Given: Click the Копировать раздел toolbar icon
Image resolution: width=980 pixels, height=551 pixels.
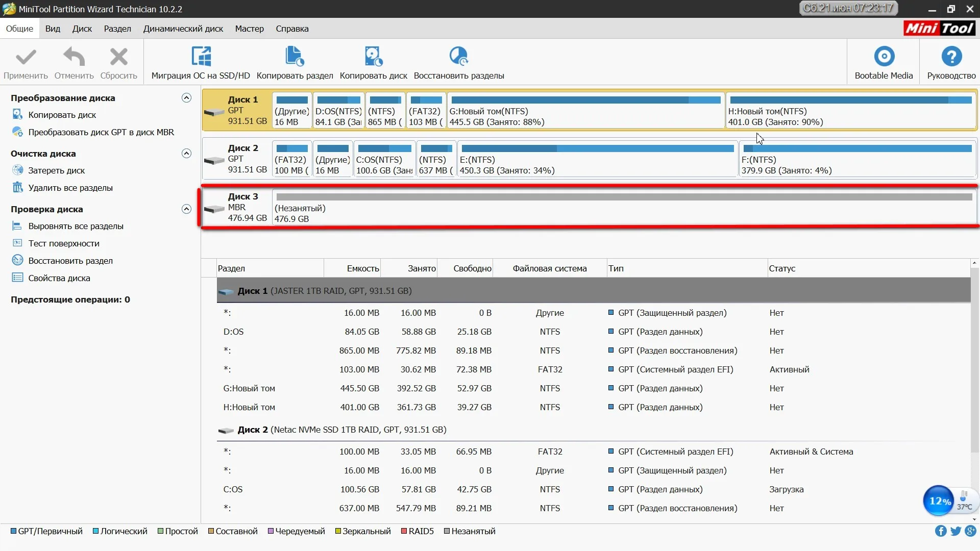Looking at the screenshot, I should pos(295,57).
